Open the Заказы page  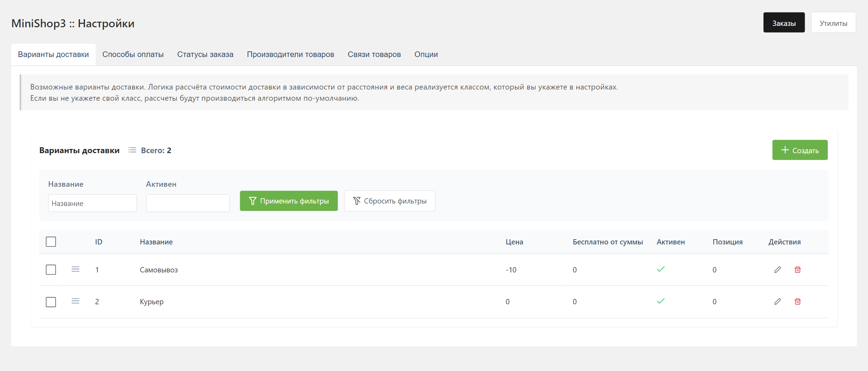(x=784, y=23)
